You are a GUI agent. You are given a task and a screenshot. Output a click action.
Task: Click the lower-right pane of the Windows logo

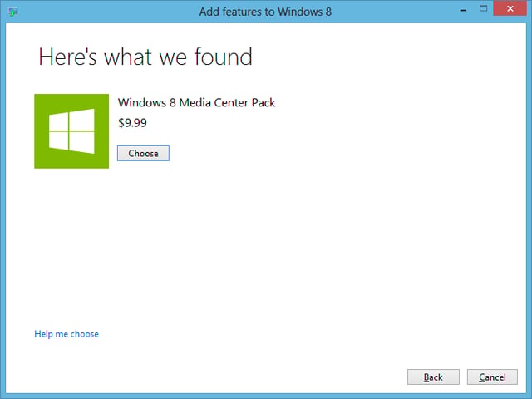pyautogui.click(x=81, y=142)
